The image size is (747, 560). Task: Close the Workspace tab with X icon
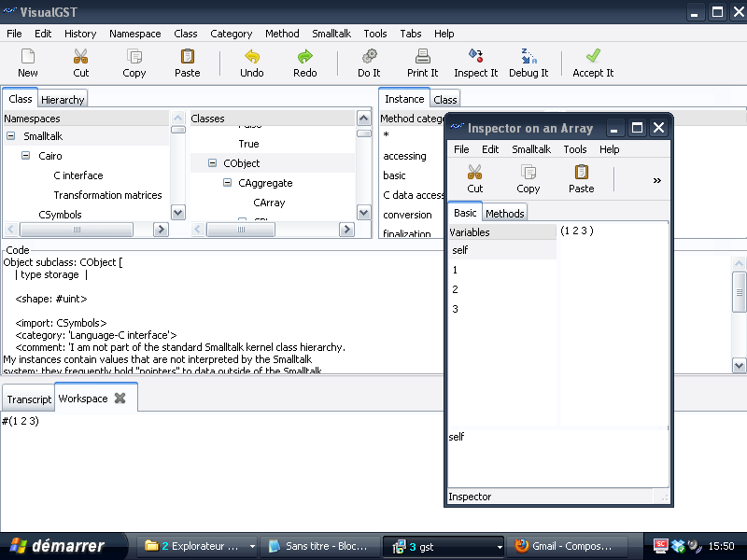120,399
